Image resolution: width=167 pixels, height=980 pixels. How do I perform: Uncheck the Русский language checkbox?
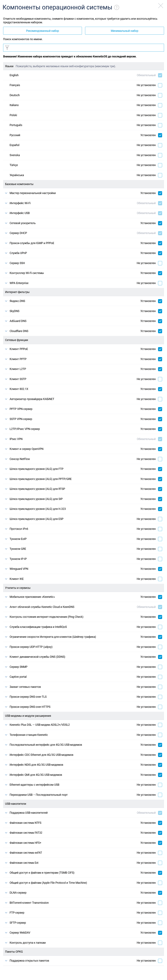(x=160, y=135)
